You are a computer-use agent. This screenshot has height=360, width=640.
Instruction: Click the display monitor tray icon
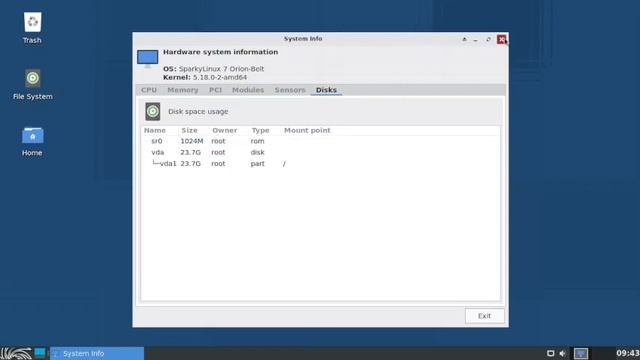pyautogui.click(x=581, y=353)
